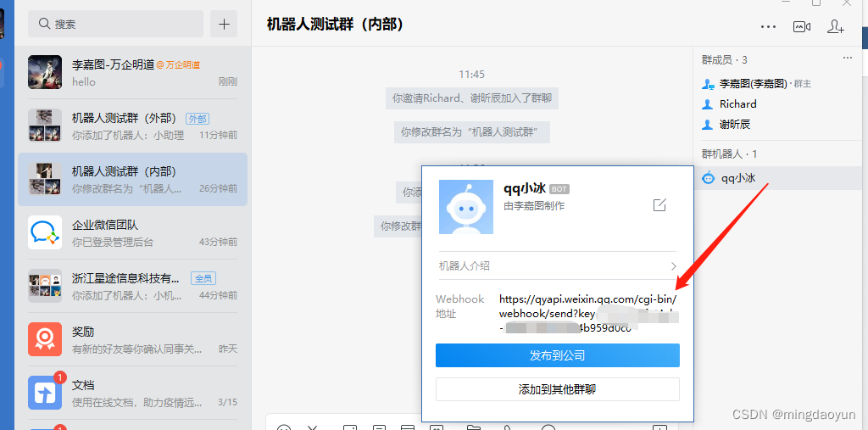Click the 添加到其他群聊 button

pos(558,389)
